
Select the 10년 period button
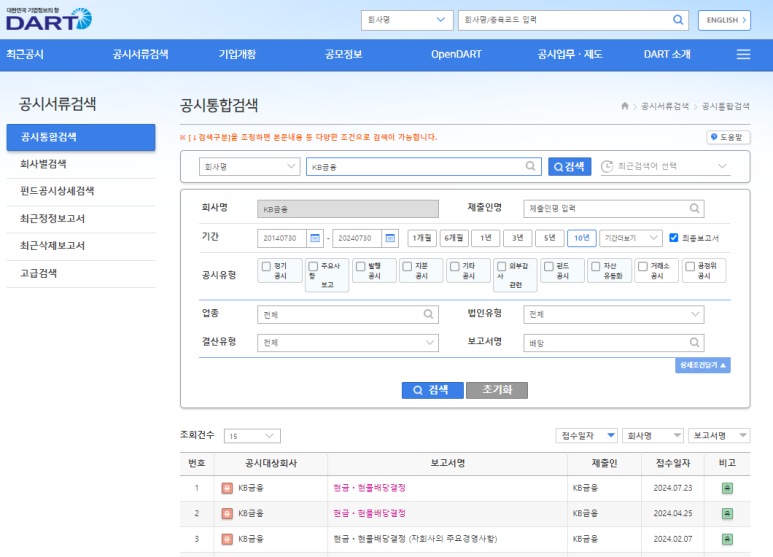(x=582, y=238)
